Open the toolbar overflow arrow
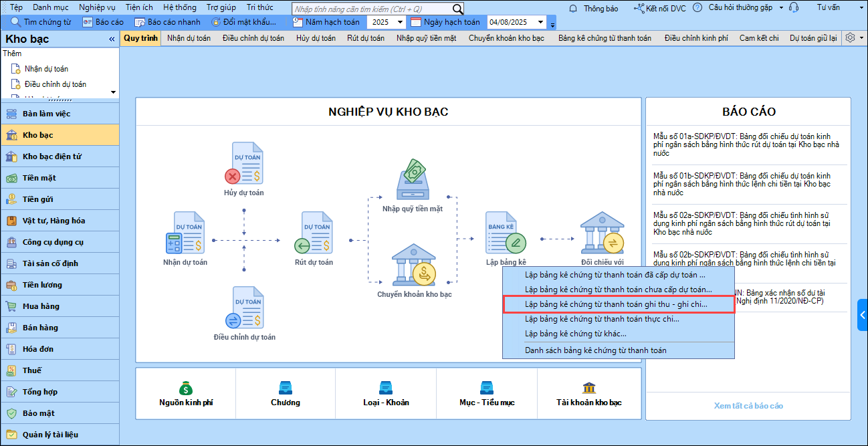 [x=552, y=25]
